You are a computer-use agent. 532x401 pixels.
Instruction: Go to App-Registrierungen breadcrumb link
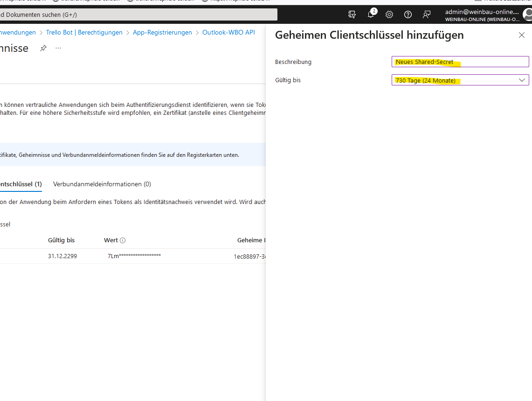[162, 33]
